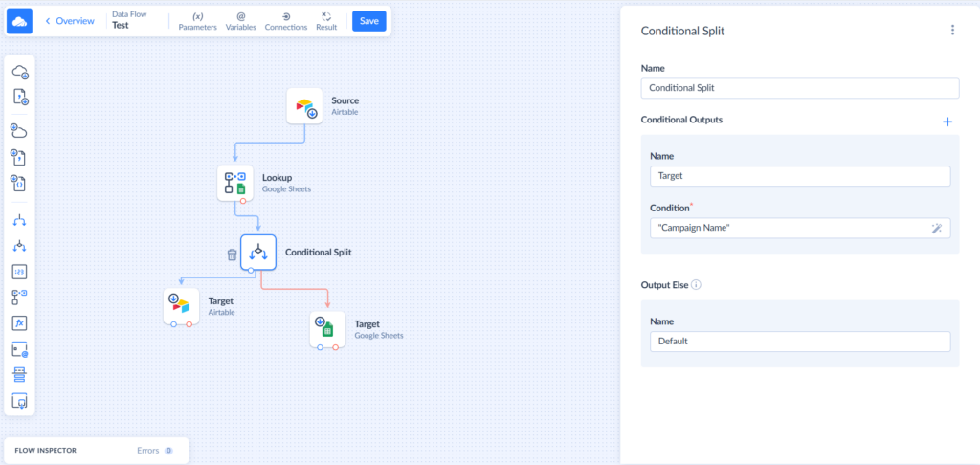Click the component Name input field

point(799,88)
